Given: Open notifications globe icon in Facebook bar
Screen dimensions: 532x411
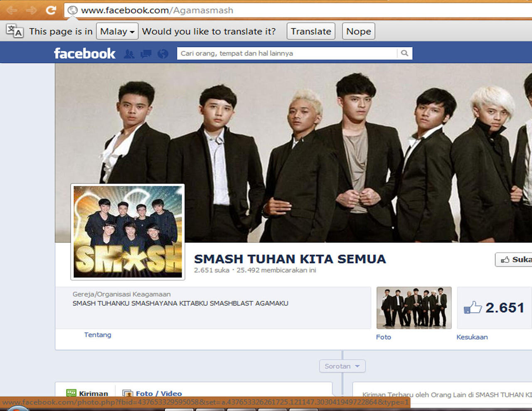Looking at the screenshot, I should tap(163, 54).
